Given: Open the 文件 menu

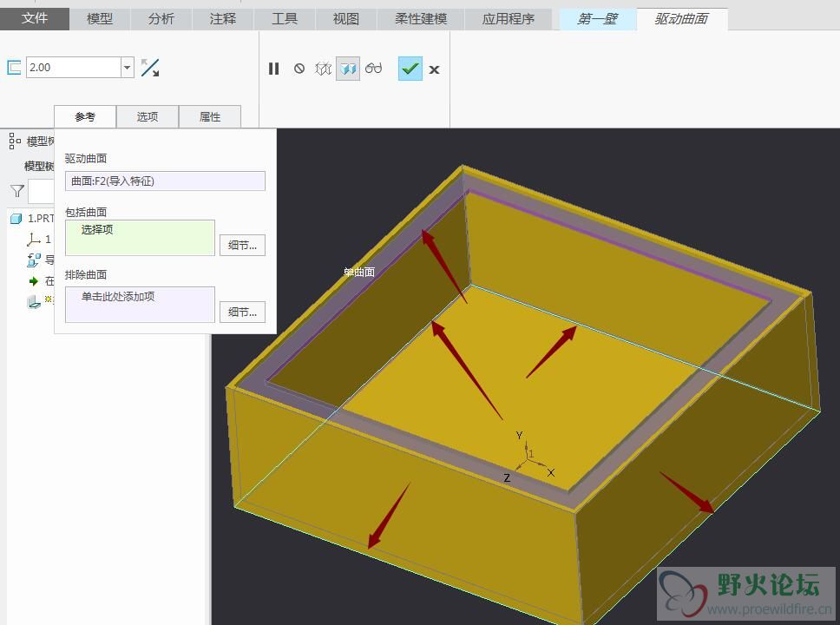Looking at the screenshot, I should [x=35, y=19].
